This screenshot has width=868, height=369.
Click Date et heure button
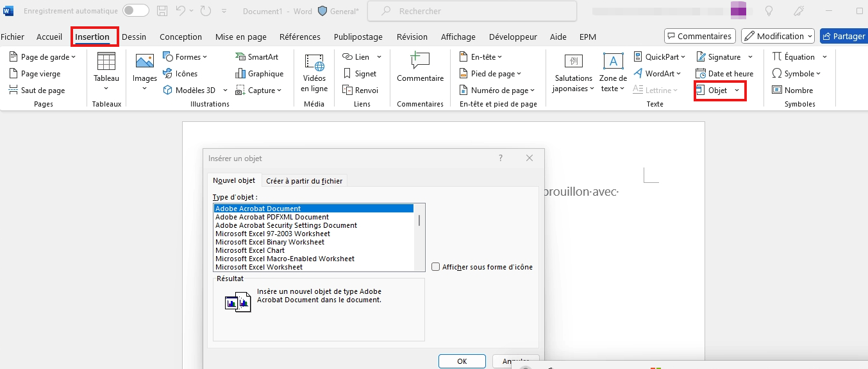point(724,74)
